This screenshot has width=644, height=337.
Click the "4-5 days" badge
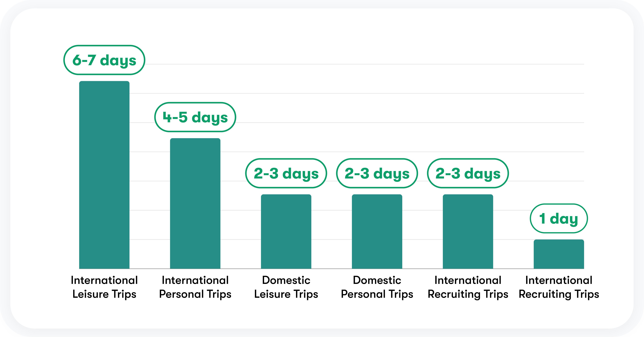pos(195,117)
